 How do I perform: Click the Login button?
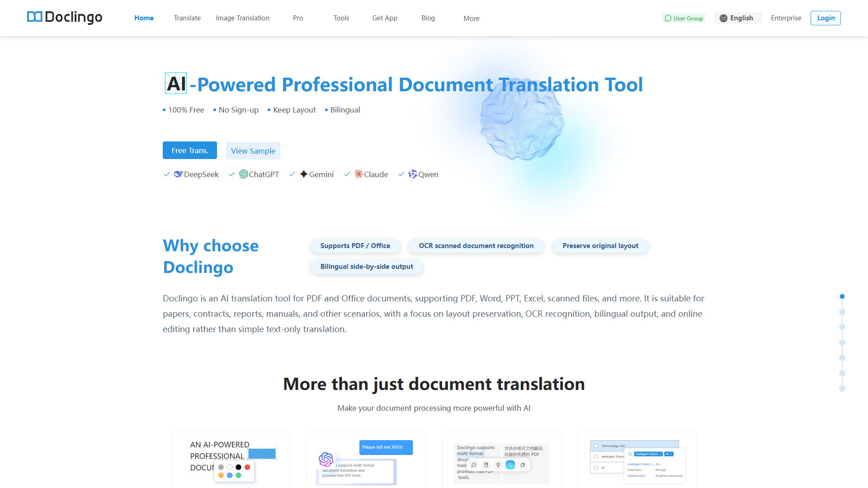[826, 18]
